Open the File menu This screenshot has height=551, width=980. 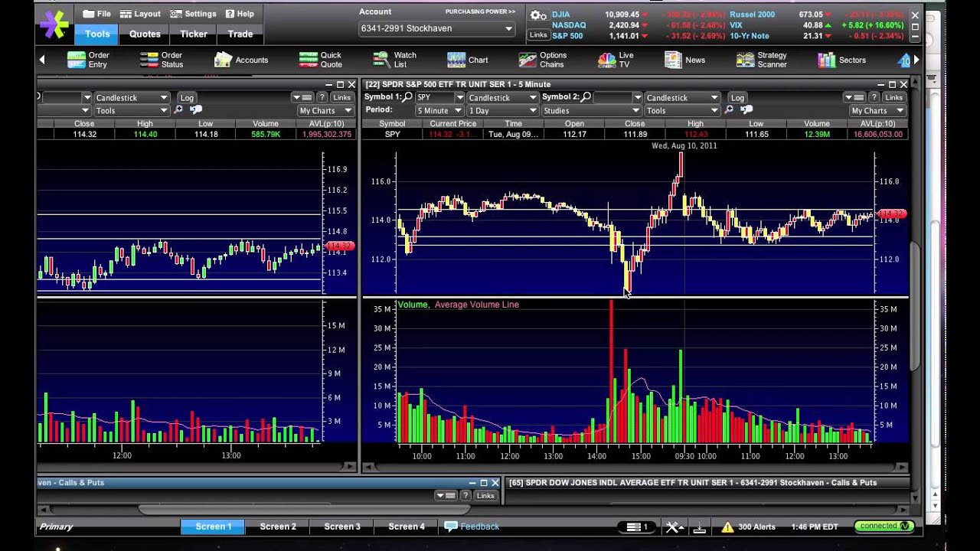click(96, 14)
